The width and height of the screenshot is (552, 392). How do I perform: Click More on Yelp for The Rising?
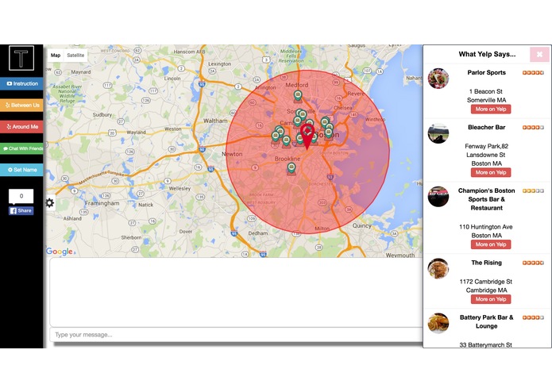click(x=491, y=299)
